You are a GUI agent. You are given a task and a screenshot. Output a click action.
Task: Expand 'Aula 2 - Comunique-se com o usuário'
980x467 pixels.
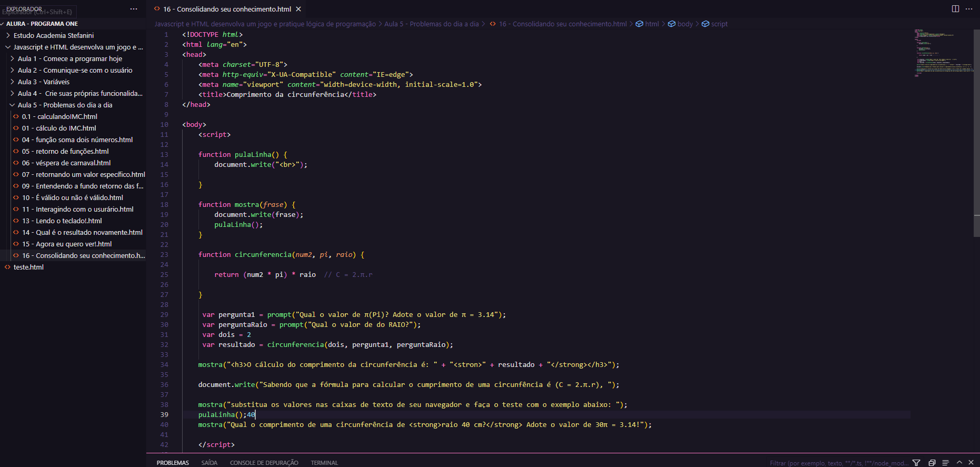click(12, 70)
